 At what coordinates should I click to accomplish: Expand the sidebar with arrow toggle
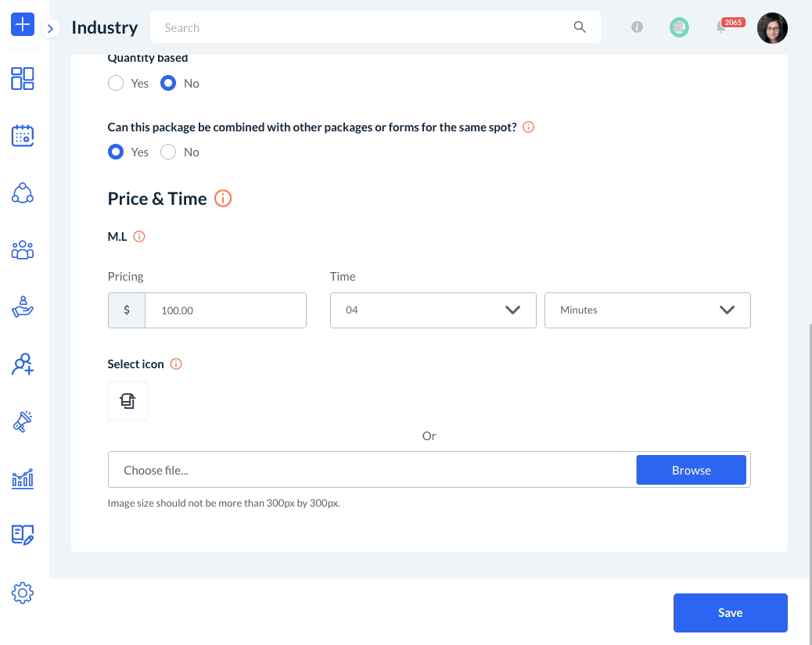pos(50,28)
